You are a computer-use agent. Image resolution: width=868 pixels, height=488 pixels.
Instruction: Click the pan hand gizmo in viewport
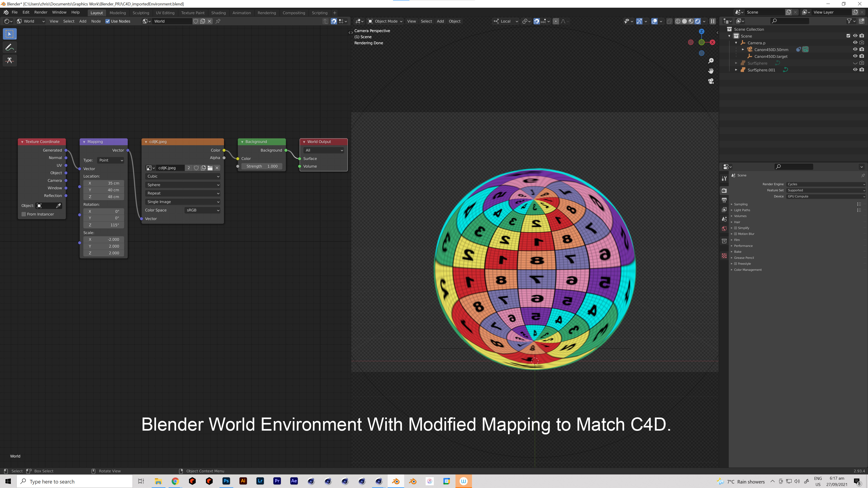click(x=711, y=71)
